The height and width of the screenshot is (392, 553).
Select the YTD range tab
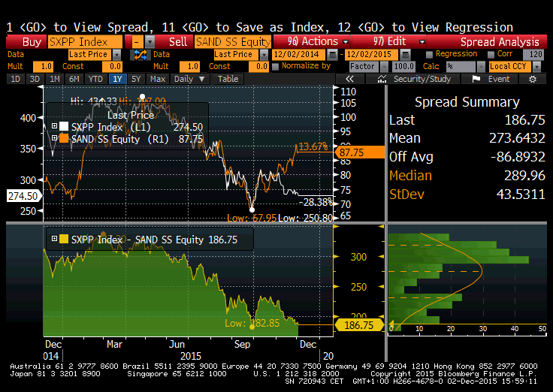pyautogui.click(x=95, y=79)
